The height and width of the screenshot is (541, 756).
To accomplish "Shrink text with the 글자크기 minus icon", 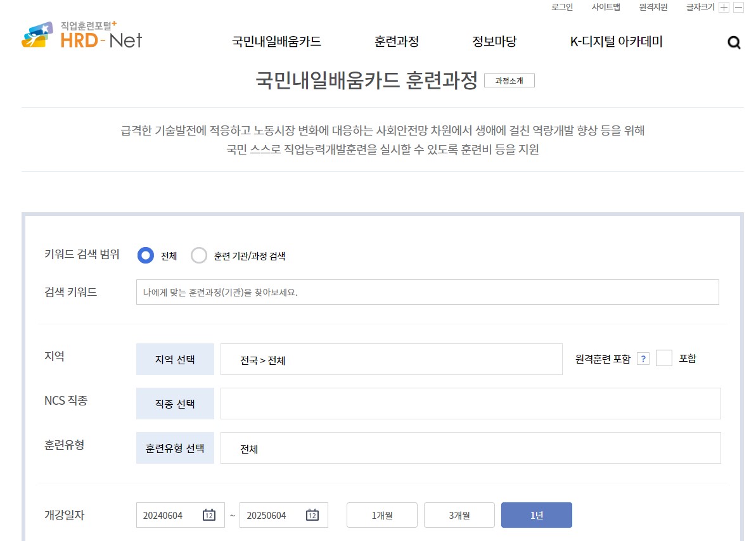I will point(738,7).
